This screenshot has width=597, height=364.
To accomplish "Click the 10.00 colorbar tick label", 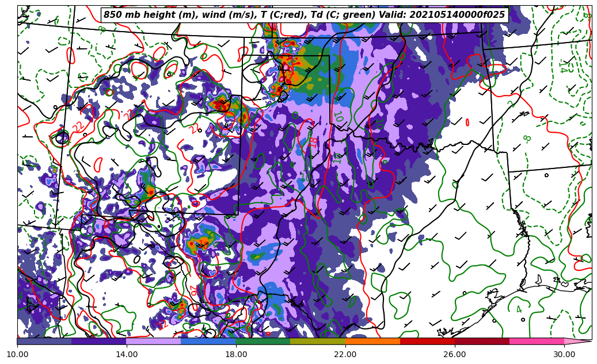I will tap(17, 355).
